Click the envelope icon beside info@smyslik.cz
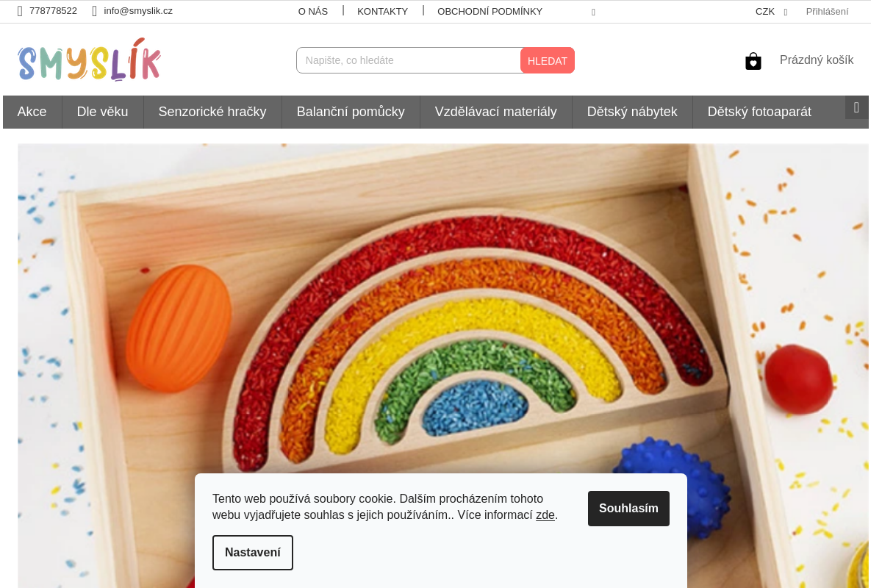The height and width of the screenshot is (588, 882). pos(94,11)
